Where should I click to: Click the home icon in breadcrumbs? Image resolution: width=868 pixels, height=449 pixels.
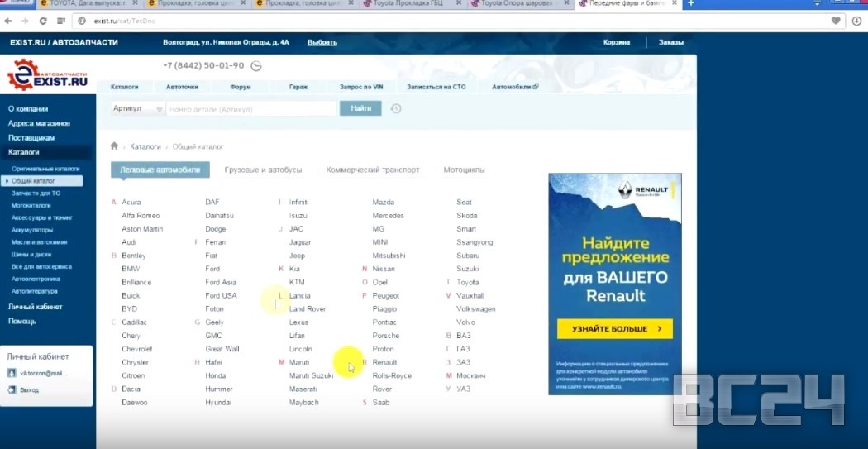114,146
